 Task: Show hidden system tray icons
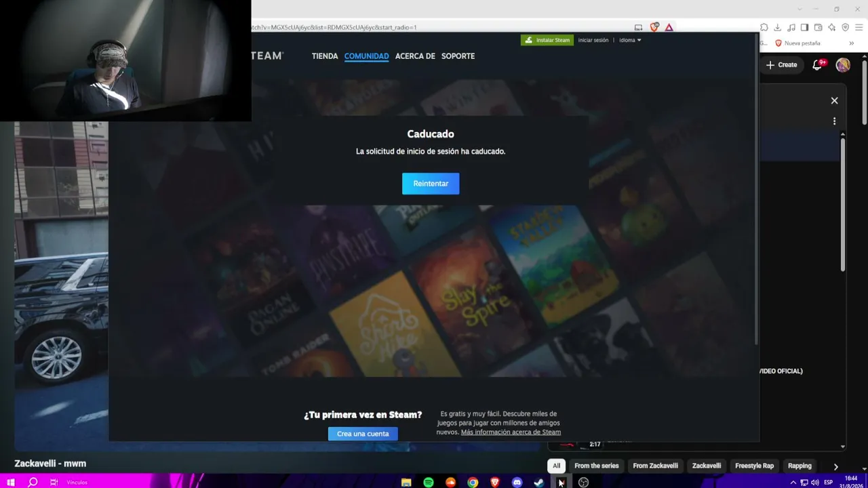pyautogui.click(x=793, y=483)
